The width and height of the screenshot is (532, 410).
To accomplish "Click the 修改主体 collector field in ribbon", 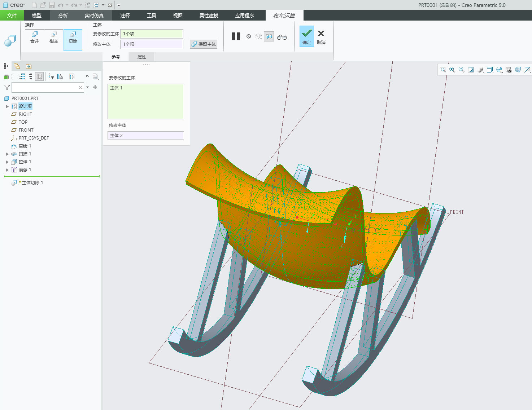I will click(152, 44).
